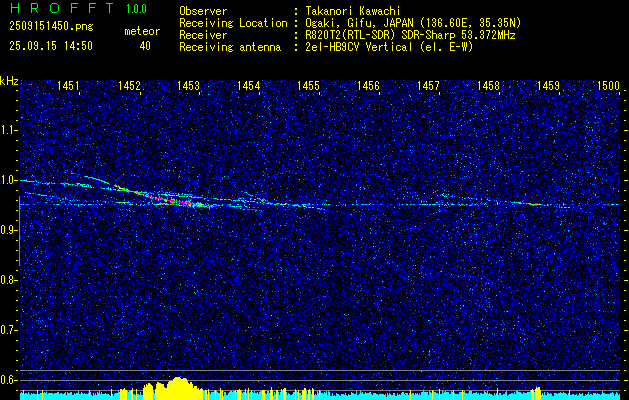Viewport: 629px width, 400px height.
Task: Click frequency axis label 0.8
Action: tap(8, 280)
